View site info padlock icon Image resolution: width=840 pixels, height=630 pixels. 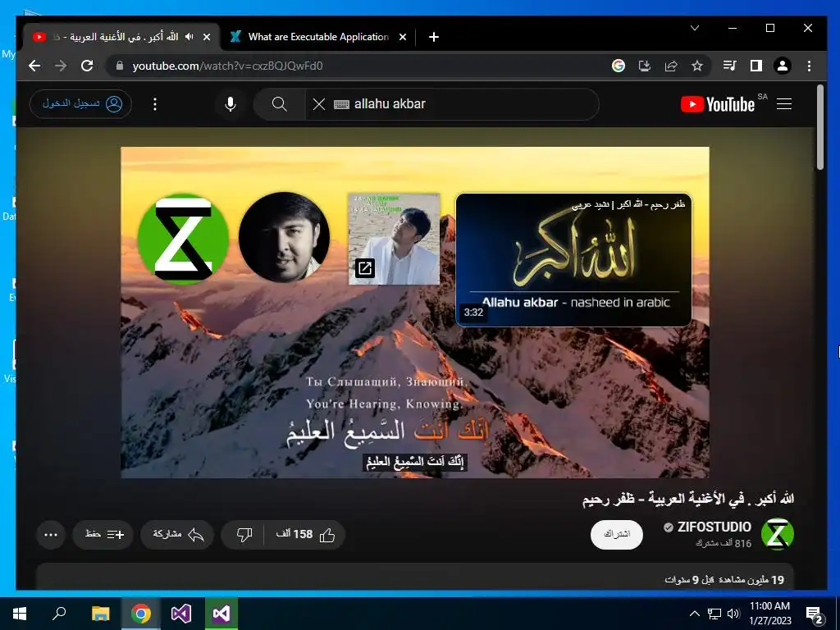point(120,66)
